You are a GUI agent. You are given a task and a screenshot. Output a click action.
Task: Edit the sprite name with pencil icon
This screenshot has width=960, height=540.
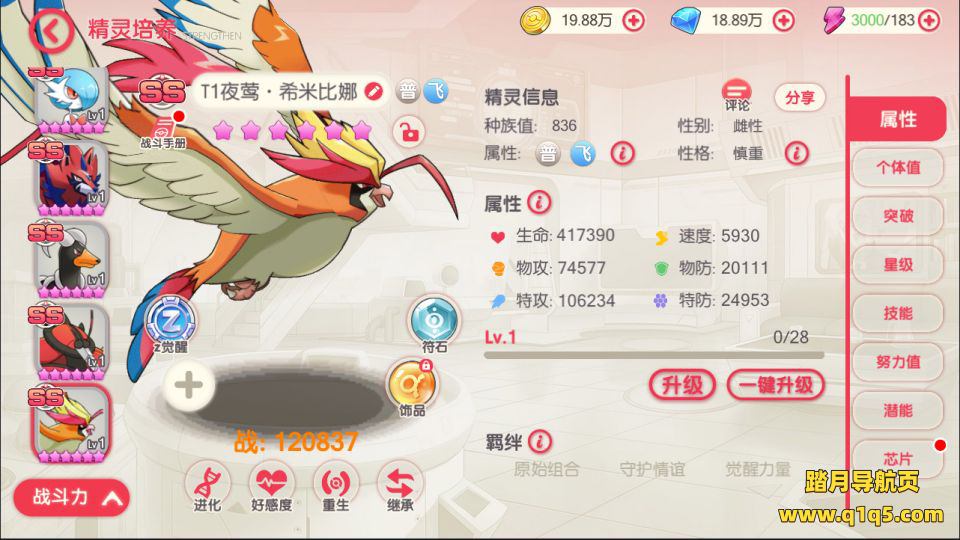click(373, 92)
